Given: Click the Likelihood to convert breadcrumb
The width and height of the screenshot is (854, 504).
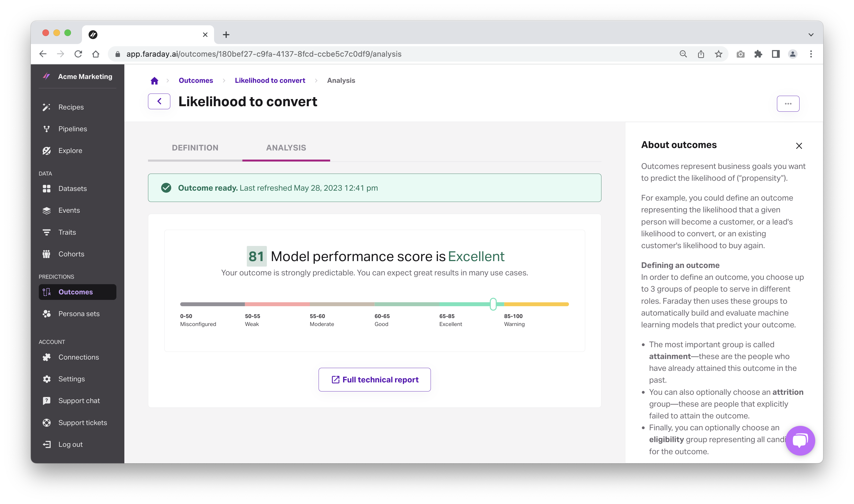Looking at the screenshot, I should (x=269, y=80).
